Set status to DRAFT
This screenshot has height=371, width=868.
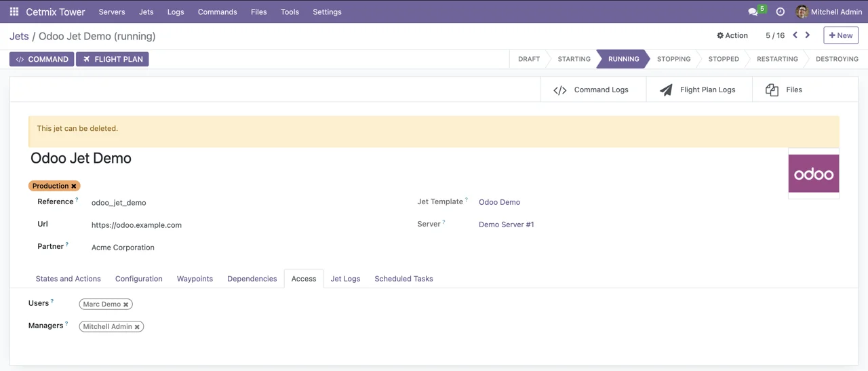click(x=529, y=59)
